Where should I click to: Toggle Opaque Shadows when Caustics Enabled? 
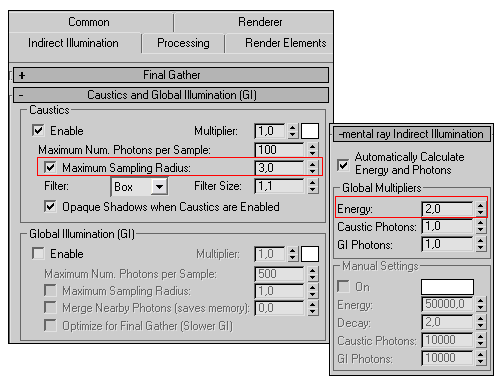50,206
